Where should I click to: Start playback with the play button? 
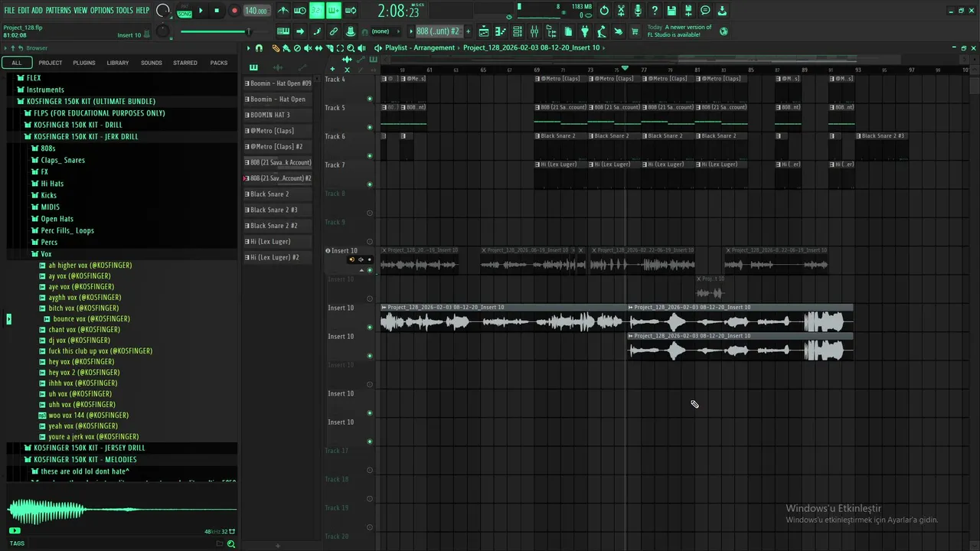click(201, 11)
